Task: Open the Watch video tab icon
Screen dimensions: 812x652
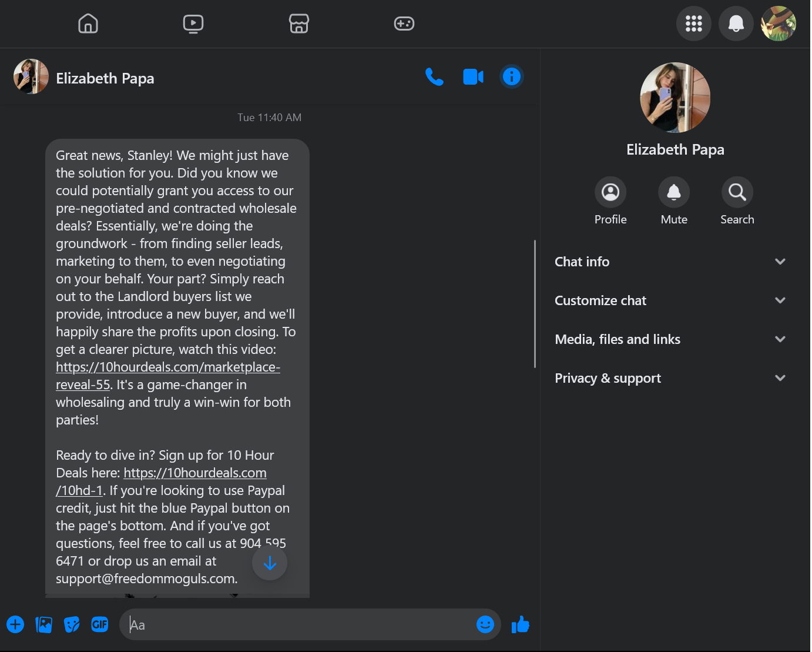Action: pyautogui.click(x=193, y=24)
